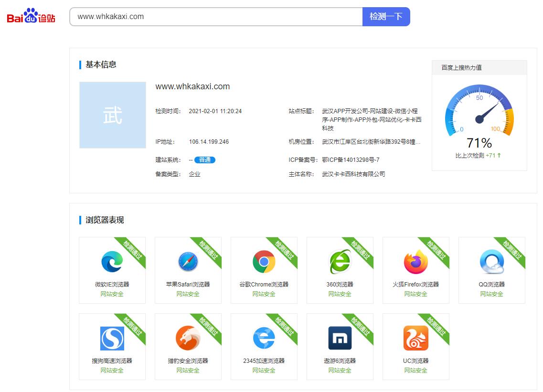Click the 检测通过 ribbon on the 2345加速浏览器 card
The image size is (543, 392).
(284, 327)
